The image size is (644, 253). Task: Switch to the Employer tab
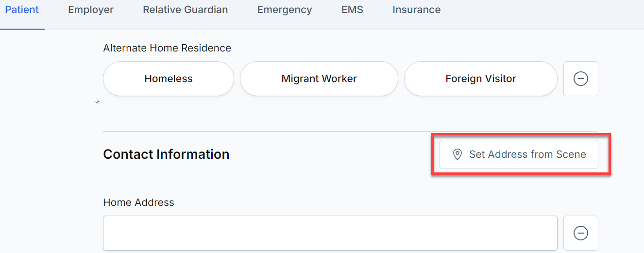pyautogui.click(x=91, y=10)
